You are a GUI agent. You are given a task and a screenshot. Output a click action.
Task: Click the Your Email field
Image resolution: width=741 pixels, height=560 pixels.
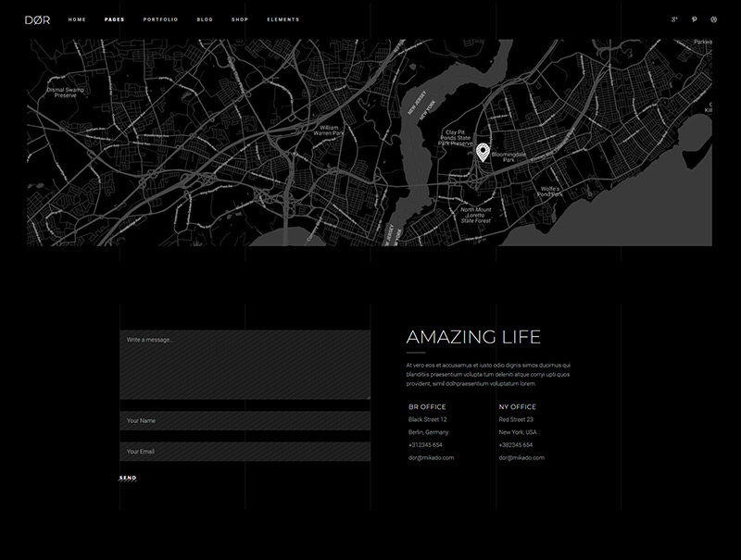(245, 452)
